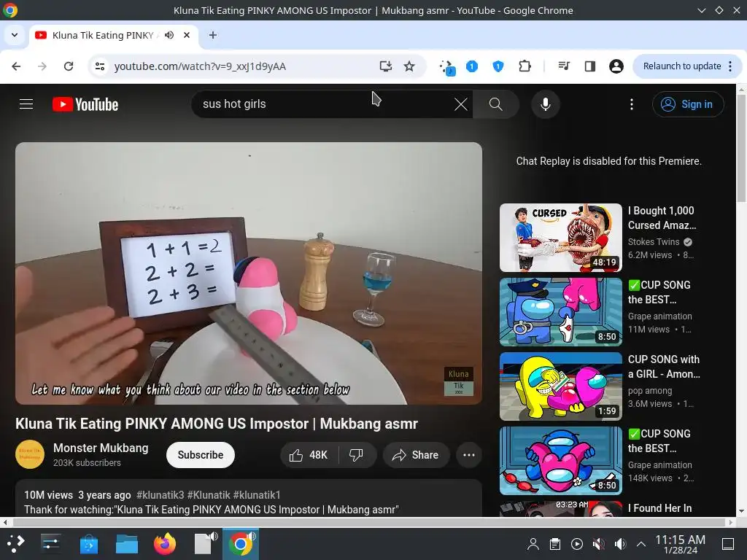Image resolution: width=747 pixels, height=560 pixels.
Task: Open CUP SONG 11M views thumbnail
Action: tap(561, 312)
